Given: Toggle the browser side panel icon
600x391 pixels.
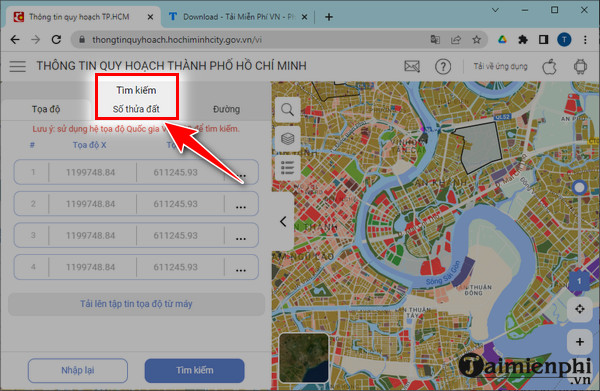Looking at the screenshot, I should pos(543,39).
